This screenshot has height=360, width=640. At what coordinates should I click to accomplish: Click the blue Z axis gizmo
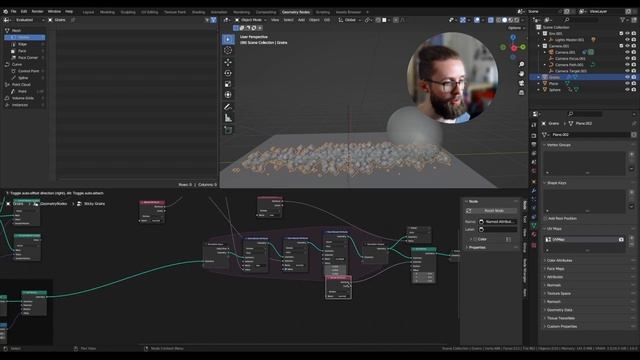(x=513, y=38)
